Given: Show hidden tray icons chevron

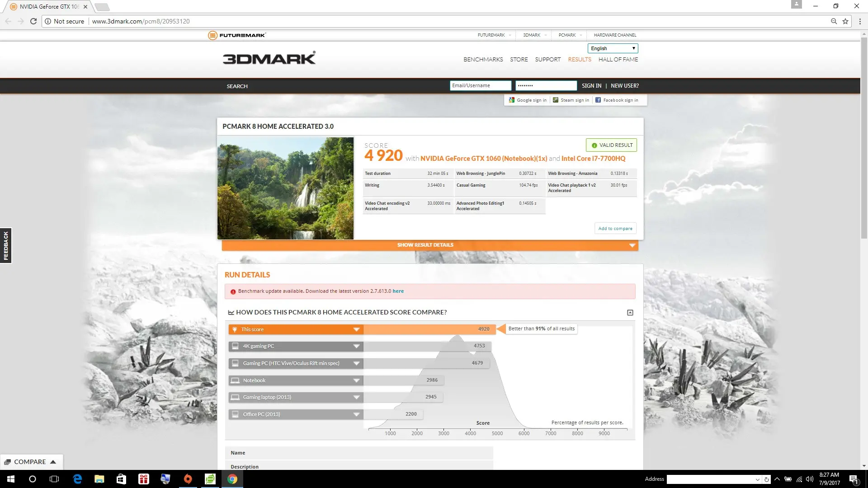Looking at the screenshot, I should click(777, 479).
